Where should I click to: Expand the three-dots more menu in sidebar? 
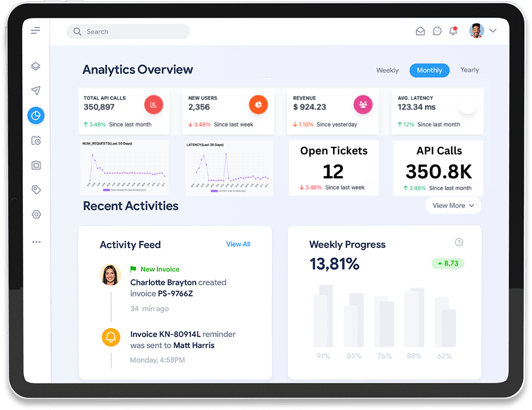36,242
